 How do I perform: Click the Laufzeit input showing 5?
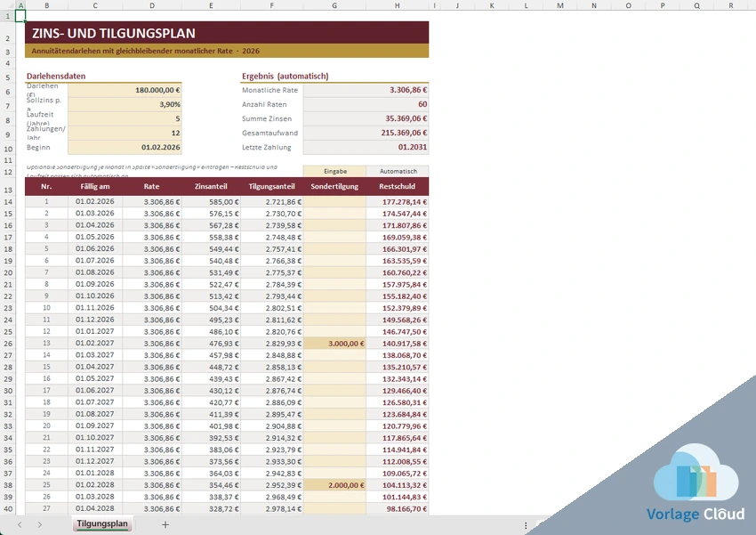pos(125,118)
